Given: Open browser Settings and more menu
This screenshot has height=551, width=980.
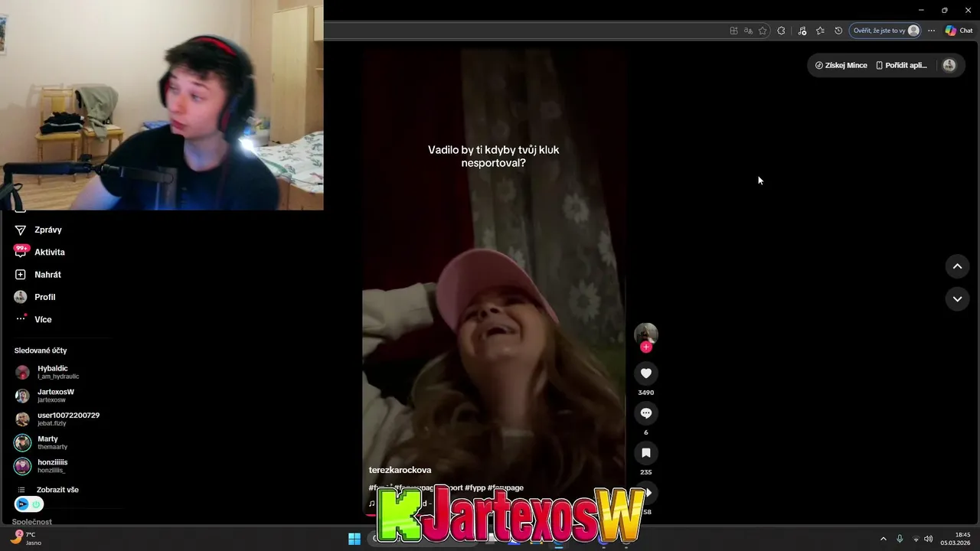Looking at the screenshot, I should pos(931,31).
